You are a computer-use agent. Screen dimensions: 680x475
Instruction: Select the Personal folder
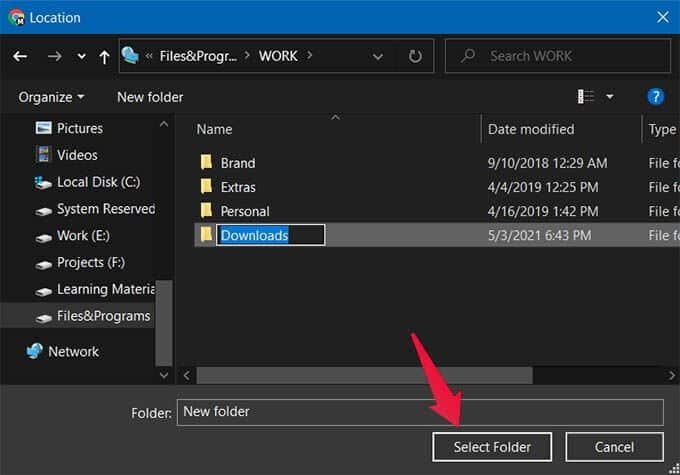(245, 211)
